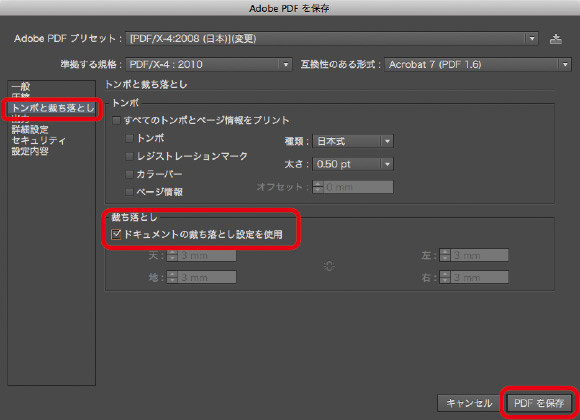
Task: Click the 地 bleed stepper arrows
Action: pyautogui.click(x=172, y=277)
